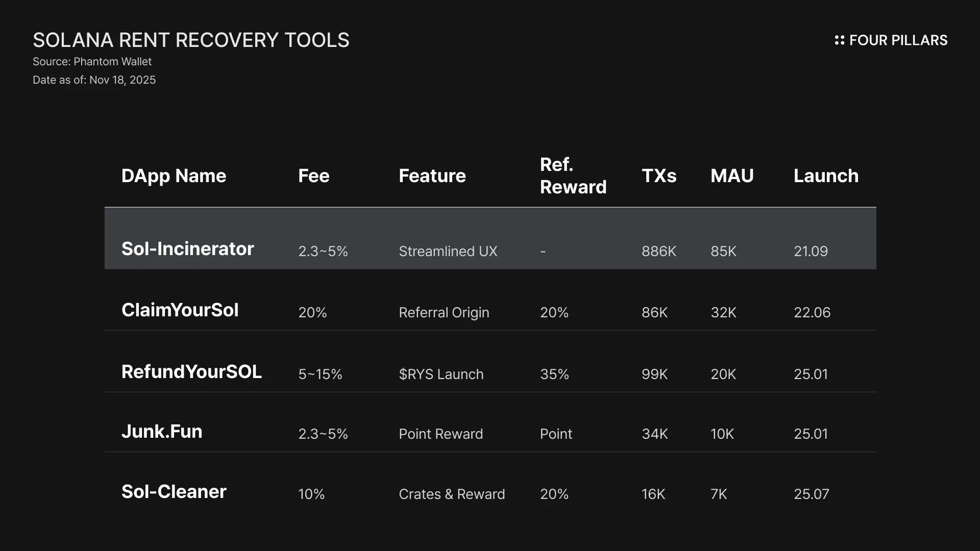Click the Feature column header

[432, 176]
